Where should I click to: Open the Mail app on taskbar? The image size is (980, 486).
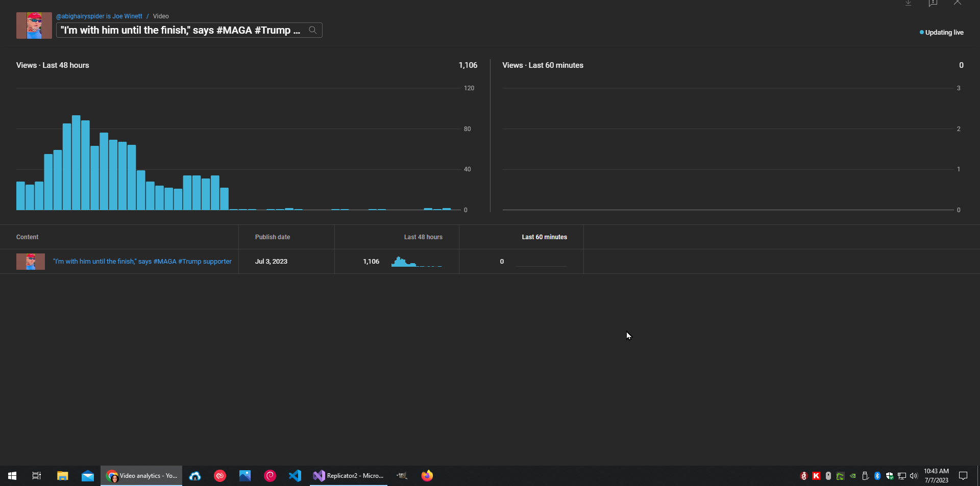click(88, 476)
